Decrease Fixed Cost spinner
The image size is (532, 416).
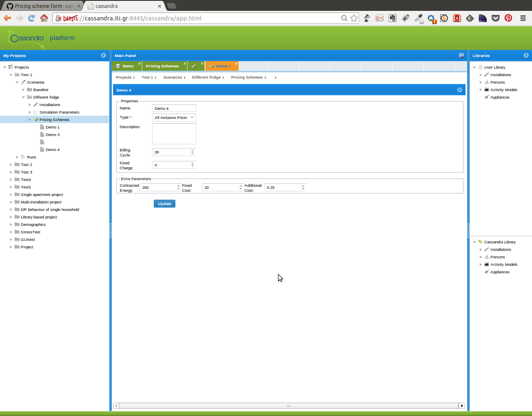pyautogui.click(x=241, y=189)
